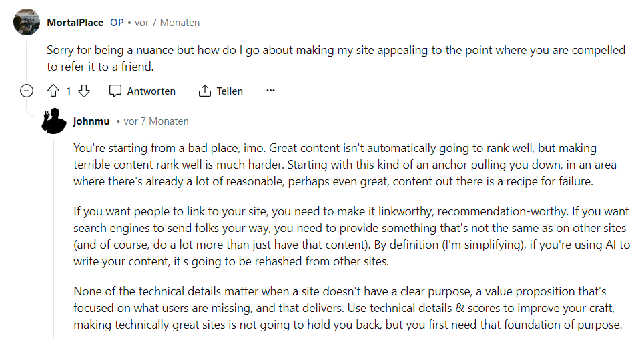
Task: Click the speech bubble reply icon
Action: pos(115,91)
